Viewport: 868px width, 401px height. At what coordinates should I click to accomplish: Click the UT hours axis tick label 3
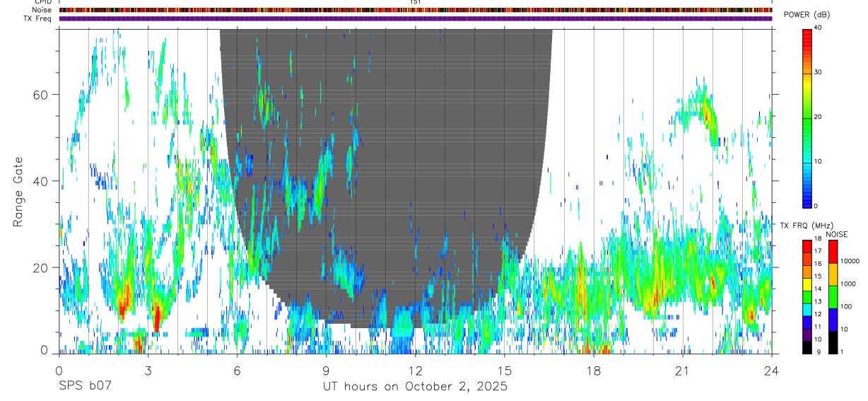tap(148, 371)
